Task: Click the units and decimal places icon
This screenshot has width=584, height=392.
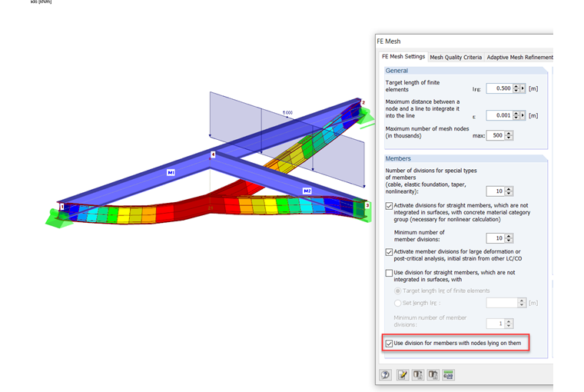Action: [x=448, y=375]
